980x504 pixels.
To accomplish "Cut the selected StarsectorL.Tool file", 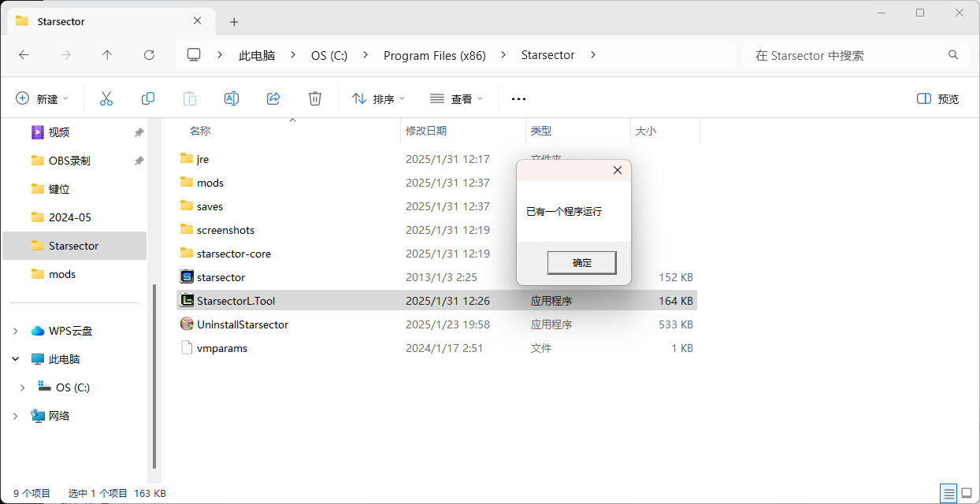I will tap(106, 98).
